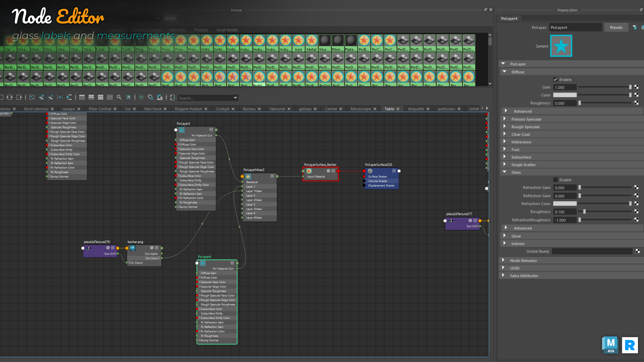Click the Presets button

[616, 27]
